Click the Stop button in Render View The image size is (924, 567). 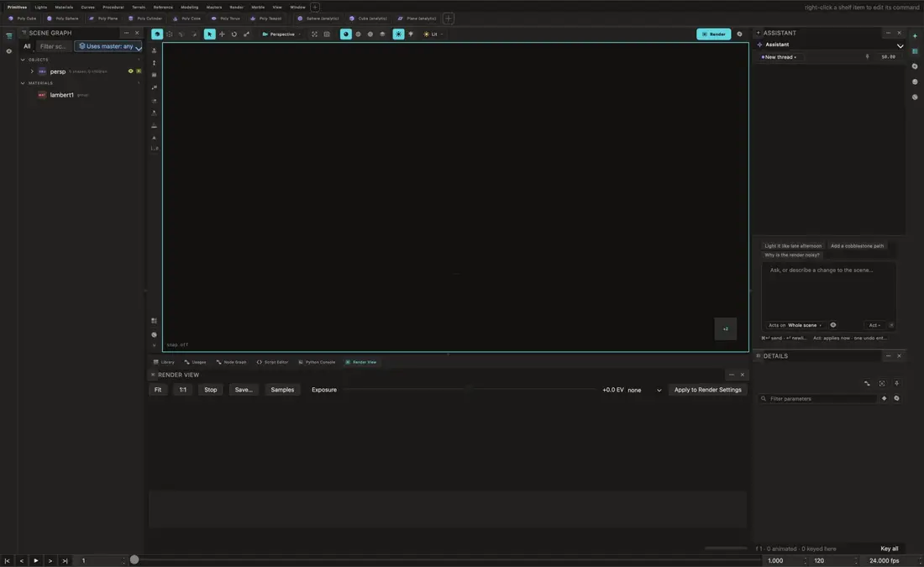(x=210, y=390)
